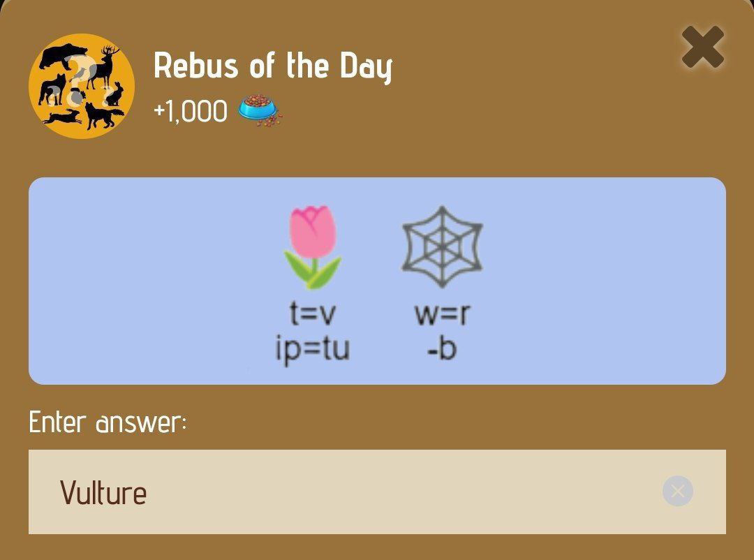Click the "Rebus of the Day" title
The height and width of the screenshot is (560, 754).
tap(273, 66)
